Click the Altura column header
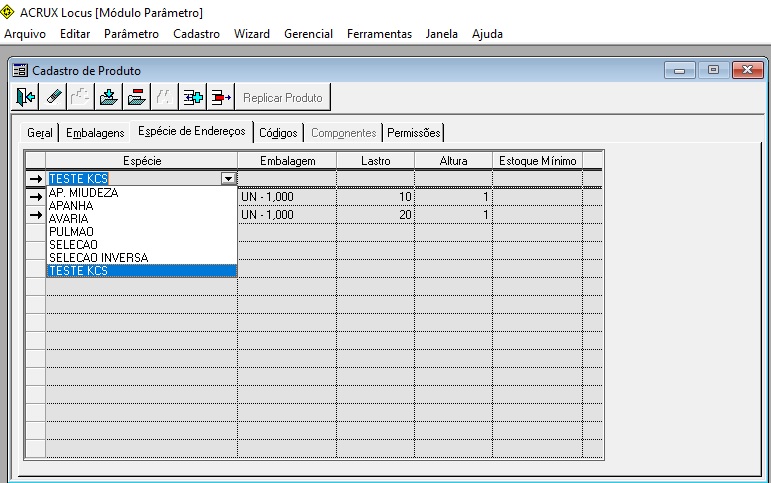 [453, 161]
